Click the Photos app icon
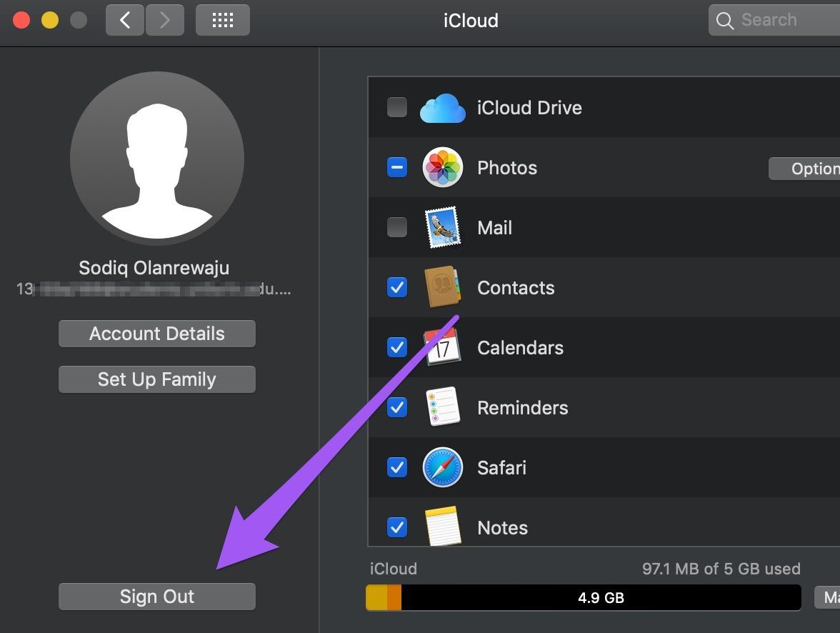Image resolution: width=840 pixels, height=633 pixels. (x=443, y=167)
